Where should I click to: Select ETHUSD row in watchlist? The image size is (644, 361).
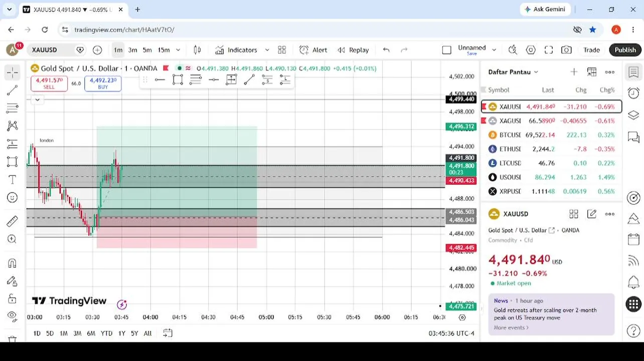pyautogui.click(x=551, y=149)
